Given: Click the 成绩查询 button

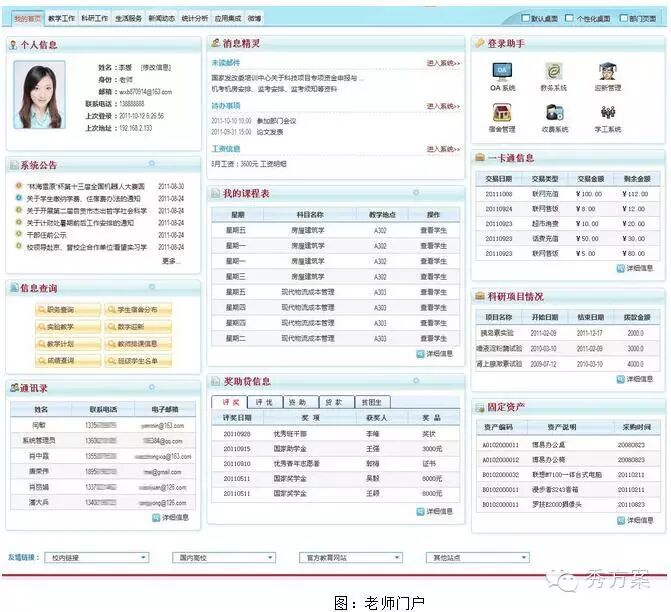Looking at the screenshot, I should click(x=68, y=361).
